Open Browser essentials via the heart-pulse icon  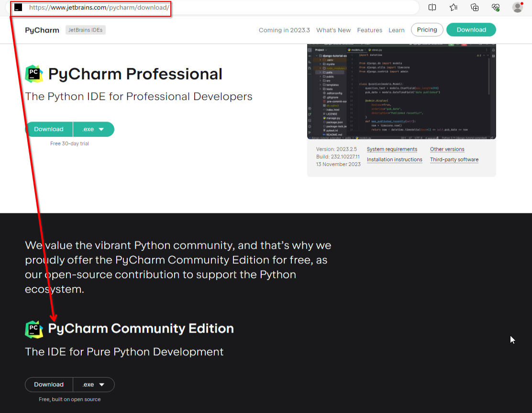coord(496,7)
